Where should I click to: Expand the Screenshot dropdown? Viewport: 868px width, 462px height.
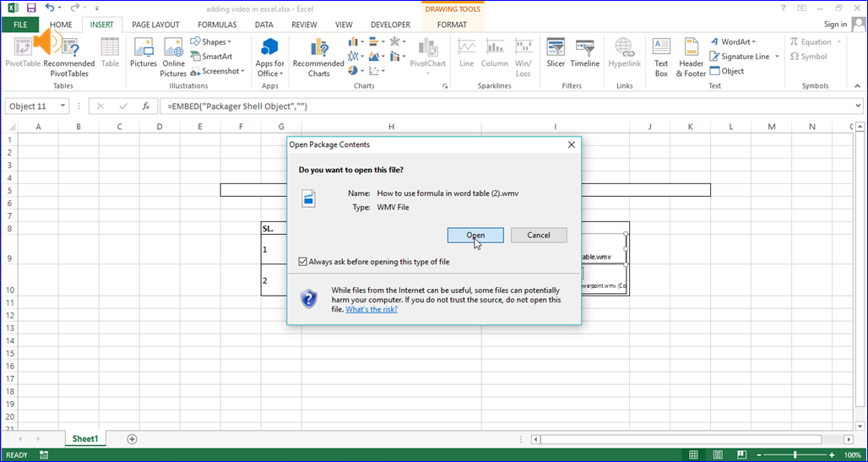(x=242, y=71)
